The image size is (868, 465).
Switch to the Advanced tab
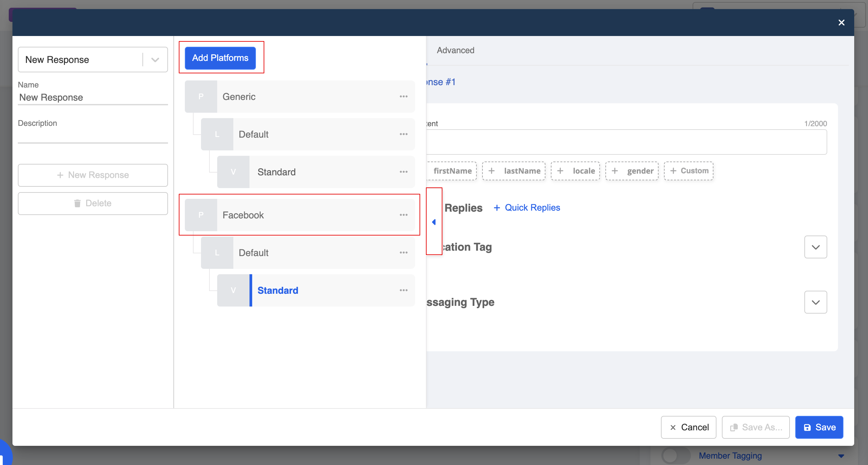pyautogui.click(x=455, y=50)
